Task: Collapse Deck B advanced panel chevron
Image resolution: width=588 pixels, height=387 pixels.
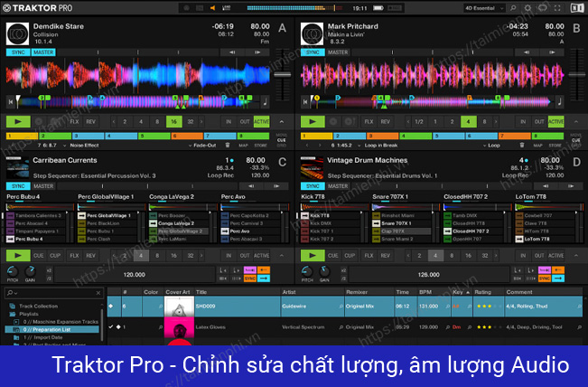Action: [576, 122]
